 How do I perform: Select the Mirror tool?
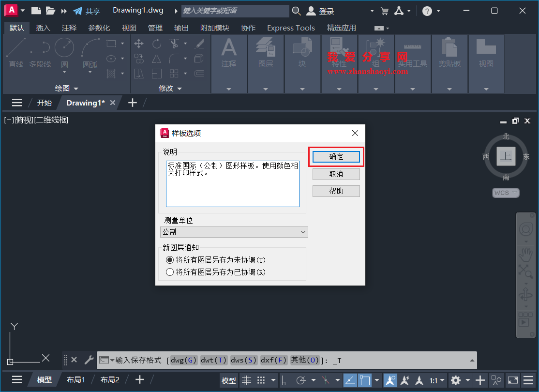157,59
